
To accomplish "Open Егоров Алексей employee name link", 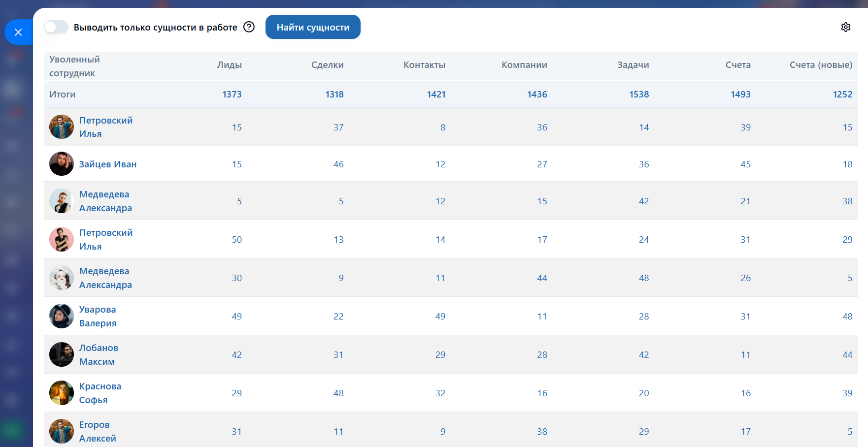I will tap(98, 431).
